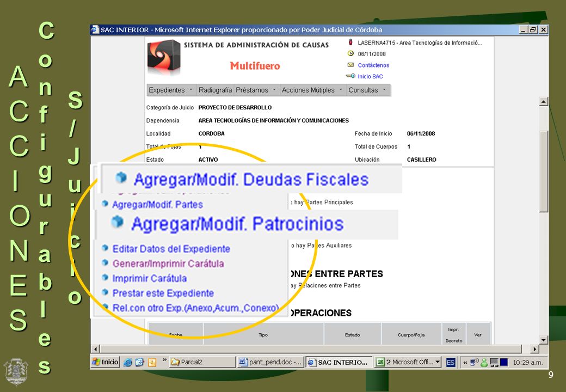Click the bullet beside Imprimir Carátula
The width and height of the screenshot is (566, 392).
(x=105, y=277)
